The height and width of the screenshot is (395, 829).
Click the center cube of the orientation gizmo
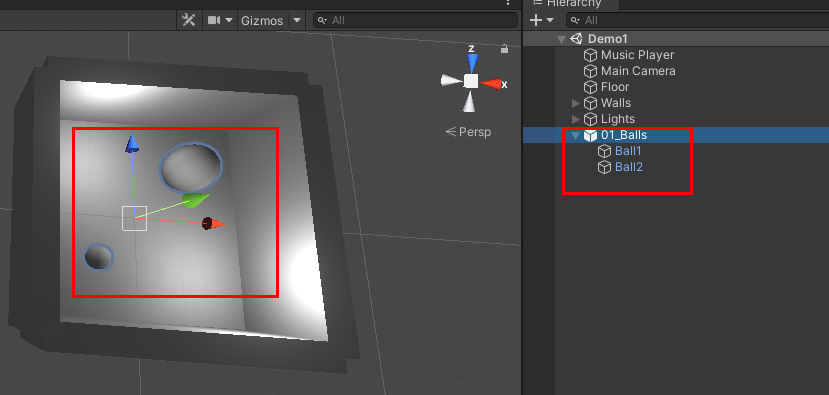click(471, 81)
